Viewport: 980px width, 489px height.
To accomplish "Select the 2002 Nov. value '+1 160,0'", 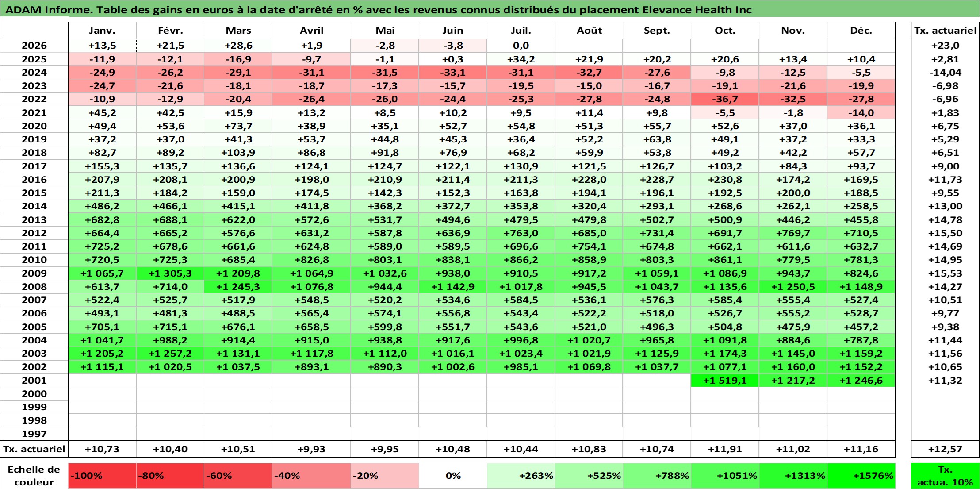I will tap(793, 367).
